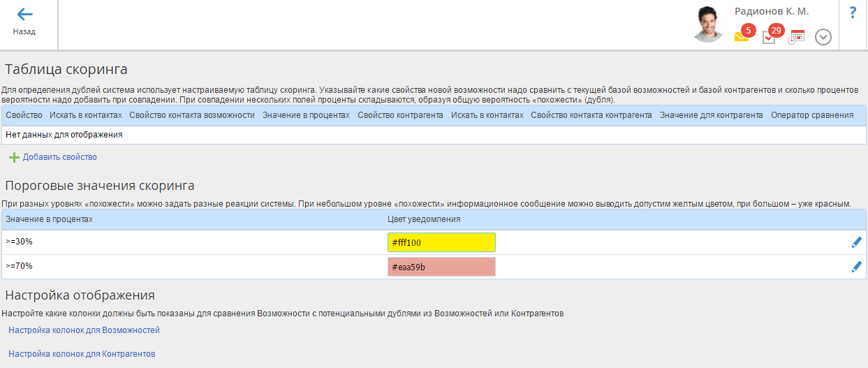Click the Добавить свойство link
Image resolution: width=868 pixels, height=368 pixels.
click(x=60, y=157)
